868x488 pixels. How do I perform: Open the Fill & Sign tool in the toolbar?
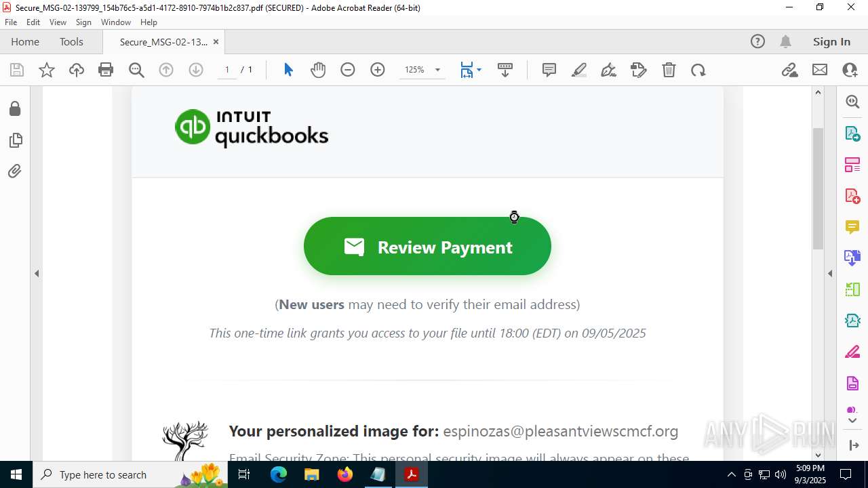(639, 70)
